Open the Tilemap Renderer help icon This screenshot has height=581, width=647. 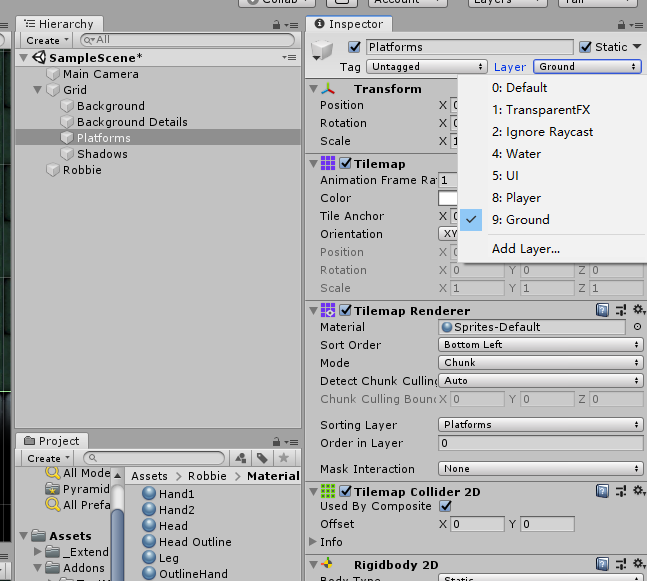click(602, 310)
